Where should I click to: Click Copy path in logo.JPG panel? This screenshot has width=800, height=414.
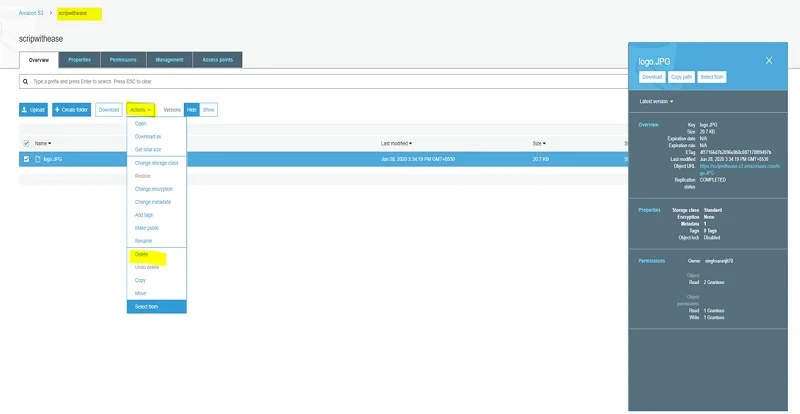[x=681, y=77]
